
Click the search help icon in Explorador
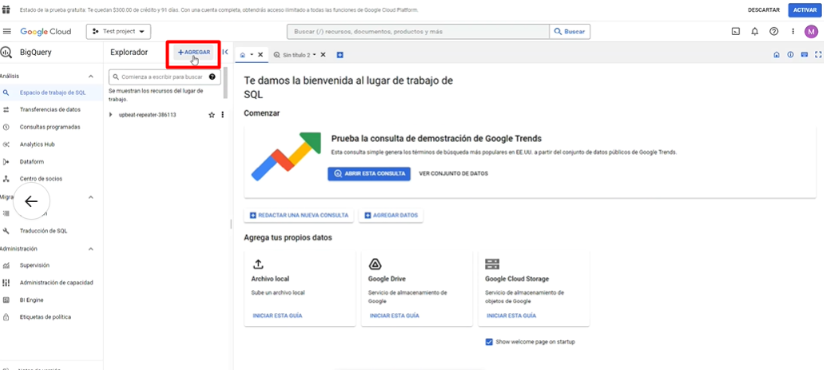click(212, 77)
